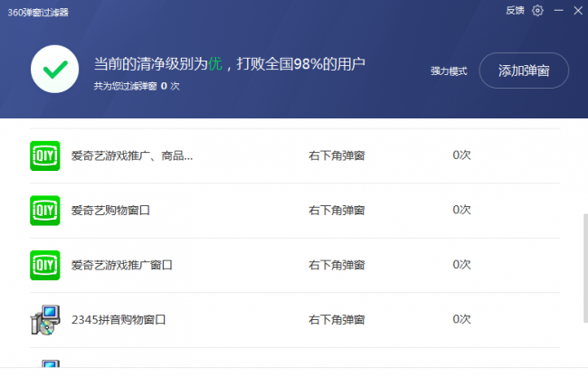588x377 pixels.
Task: Click iQIYI icon for 爱奇艺游戏推广、商品...
Action: pyautogui.click(x=45, y=156)
